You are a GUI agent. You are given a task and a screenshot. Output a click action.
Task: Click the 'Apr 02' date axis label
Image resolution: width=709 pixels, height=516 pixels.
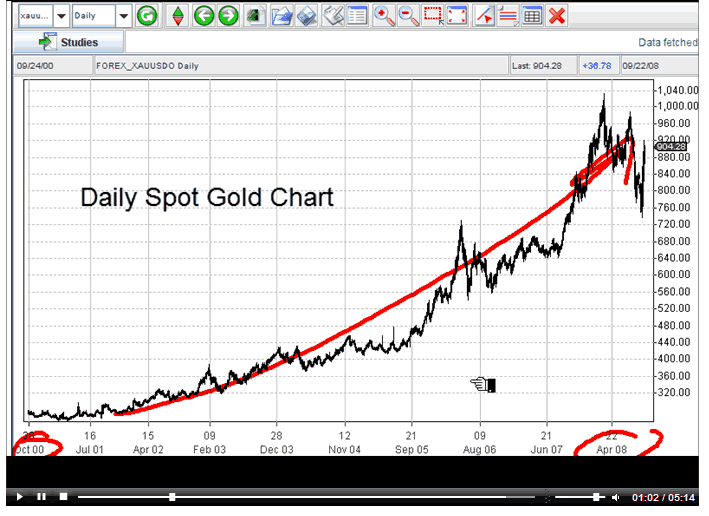tap(148, 450)
